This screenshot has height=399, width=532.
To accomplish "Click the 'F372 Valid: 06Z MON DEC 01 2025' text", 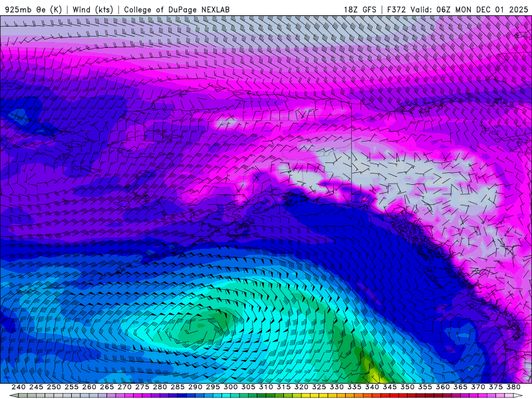I will click(x=458, y=9).
